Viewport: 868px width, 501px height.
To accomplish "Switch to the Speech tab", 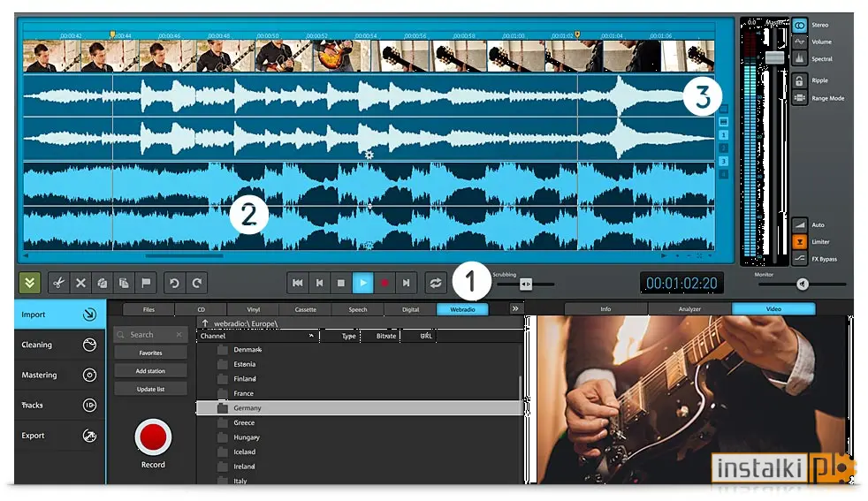I will [x=358, y=309].
